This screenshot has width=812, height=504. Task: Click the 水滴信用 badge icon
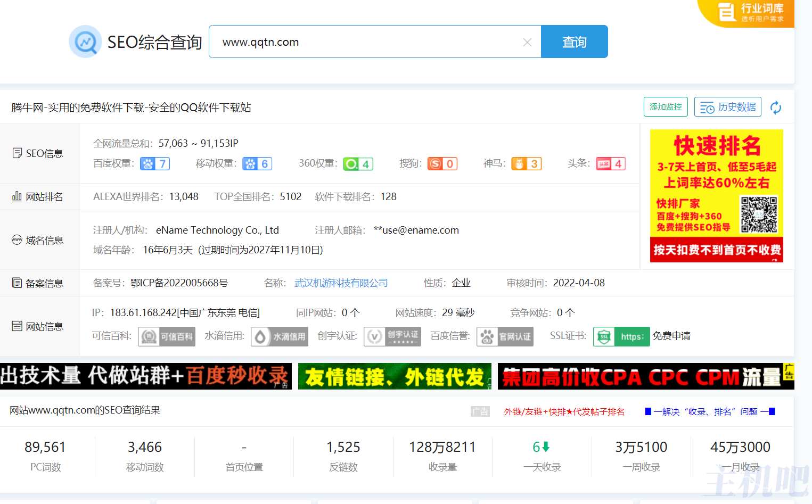point(280,336)
